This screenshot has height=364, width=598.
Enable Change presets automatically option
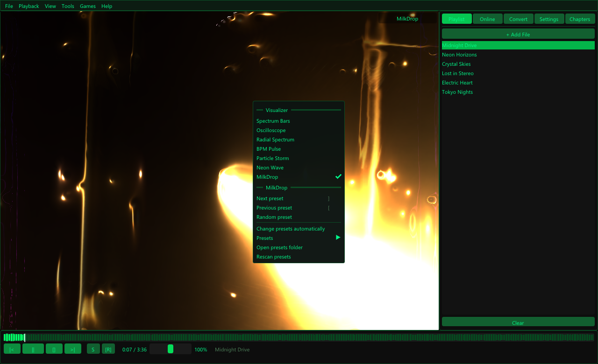pos(299,229)
